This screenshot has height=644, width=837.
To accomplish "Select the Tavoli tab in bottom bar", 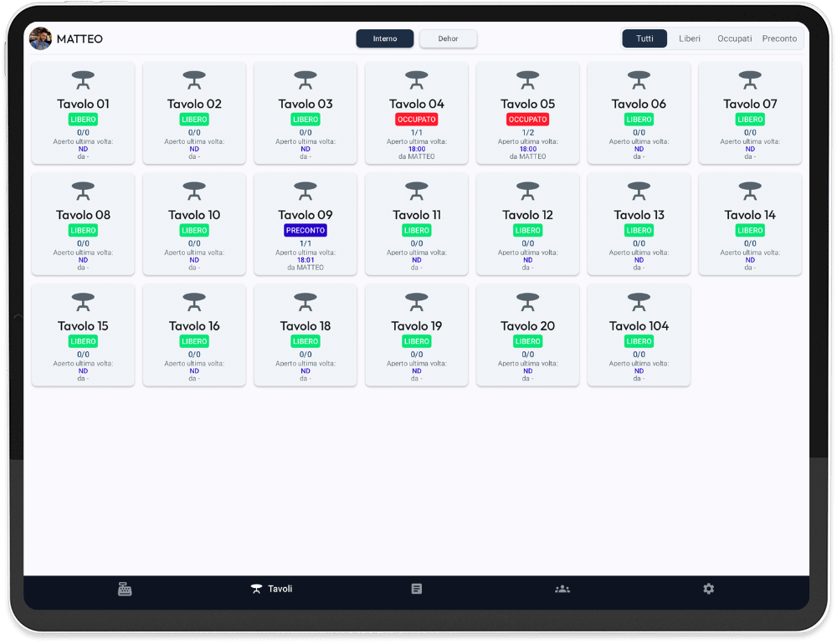I will 271,589.
